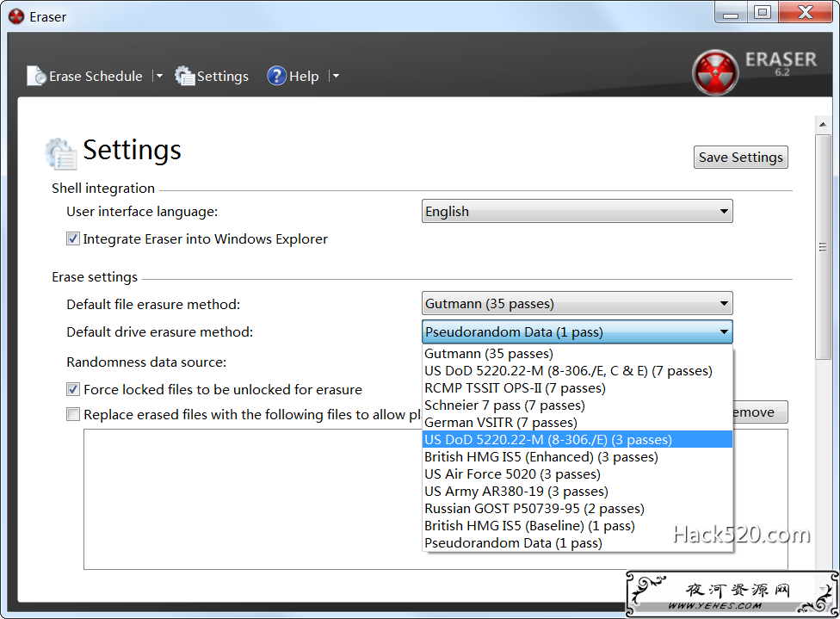This screenshot has width=840, height=619.
Task: Click the Eraser radiation logo
Action: (715, 72)
